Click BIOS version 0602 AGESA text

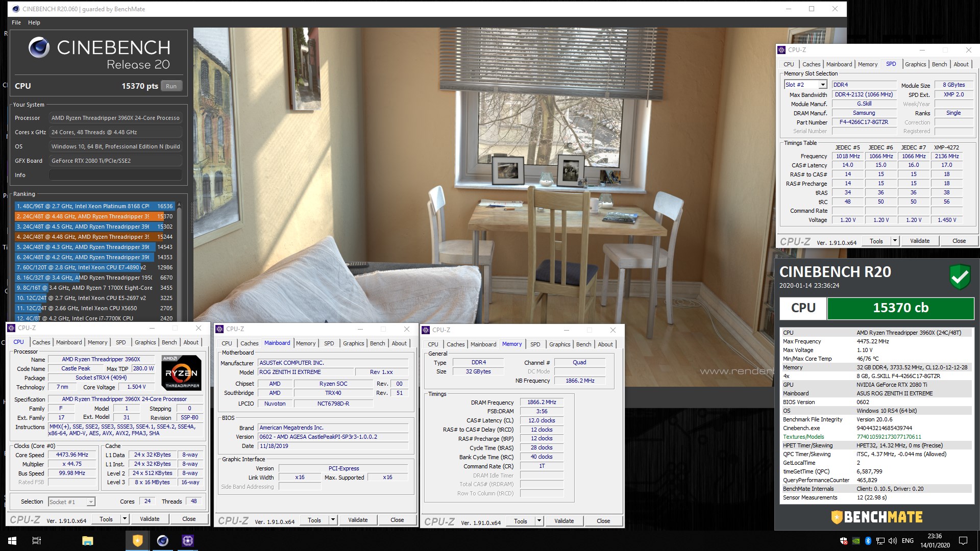[x=333, y=437]
